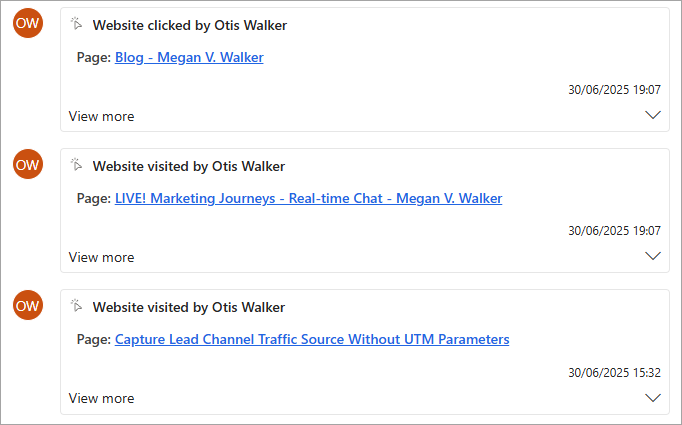The height and width of the screenshot is (425, 682).
Task: Open the 'Blog - Megan V. Walker' page link
Action: (x=189, y=58)
